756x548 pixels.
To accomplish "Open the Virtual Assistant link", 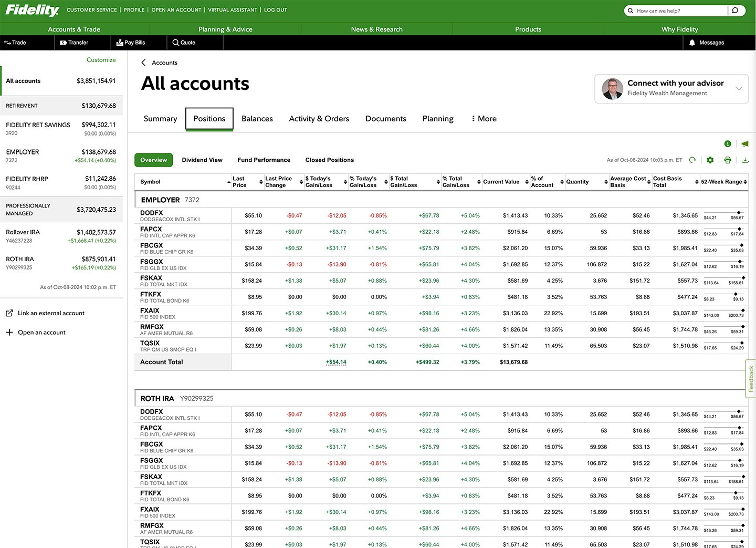I will pyautogui.click(x=233, y=10).
